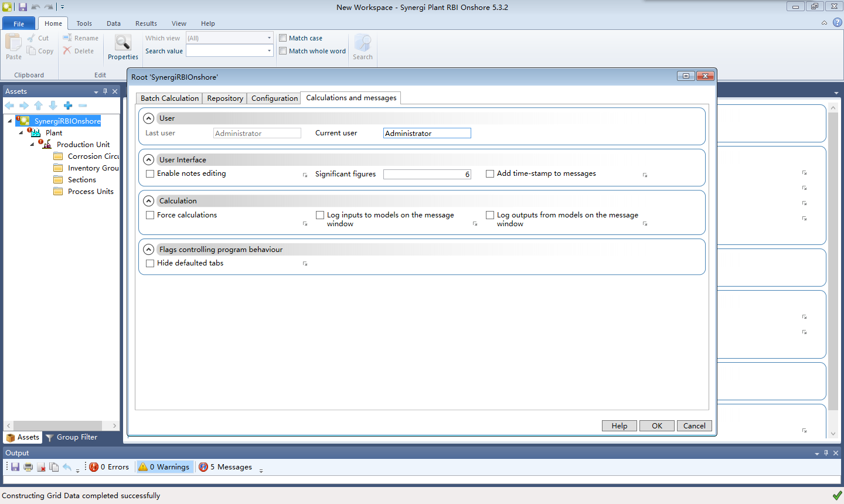Switch to Batch Calculation tab
The image size is (844, 504).
169,98
